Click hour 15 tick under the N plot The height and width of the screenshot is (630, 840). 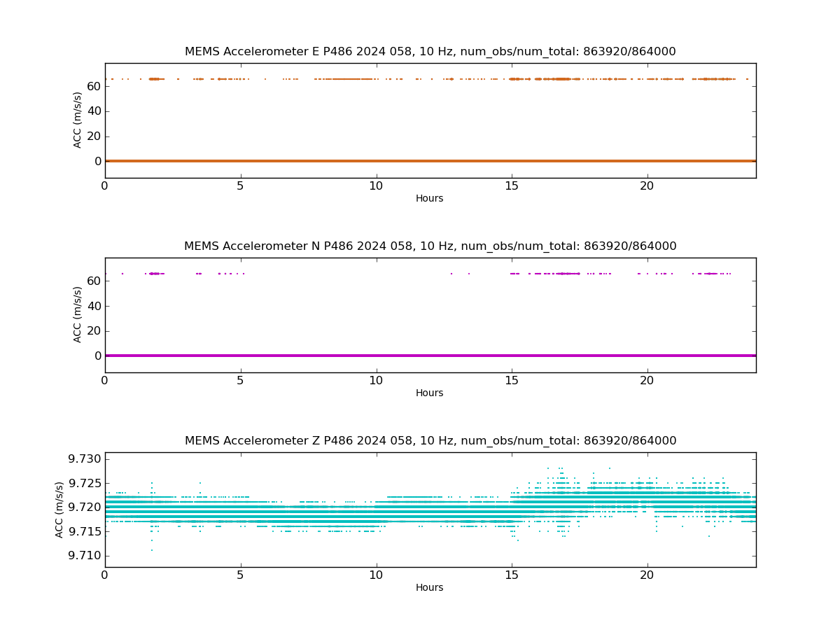point(512,381)
